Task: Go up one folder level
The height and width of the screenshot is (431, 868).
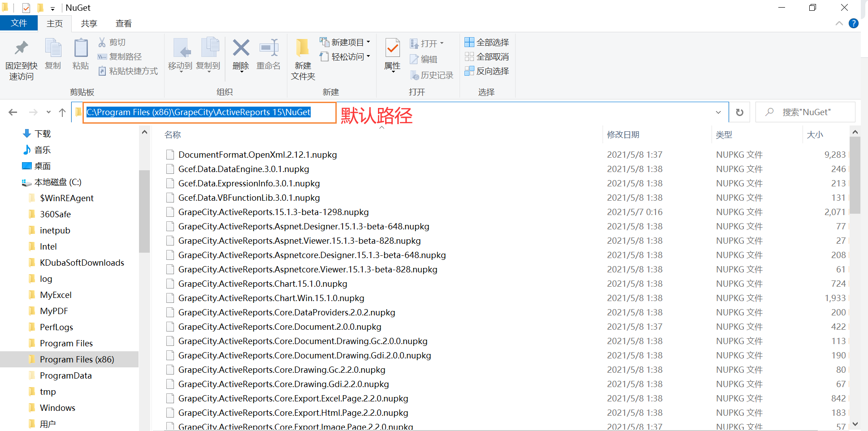Action: (62, 112)
